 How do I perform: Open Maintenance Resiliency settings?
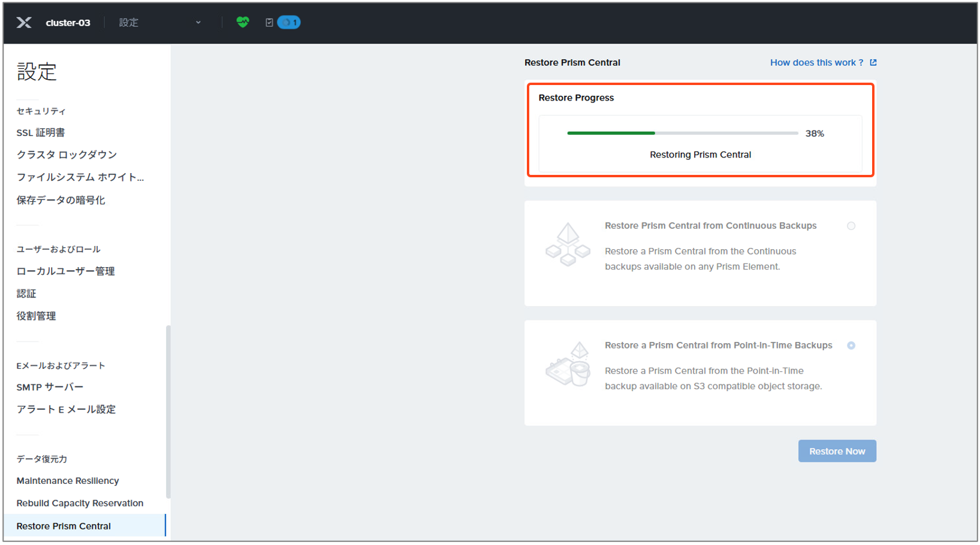(68, 481)
